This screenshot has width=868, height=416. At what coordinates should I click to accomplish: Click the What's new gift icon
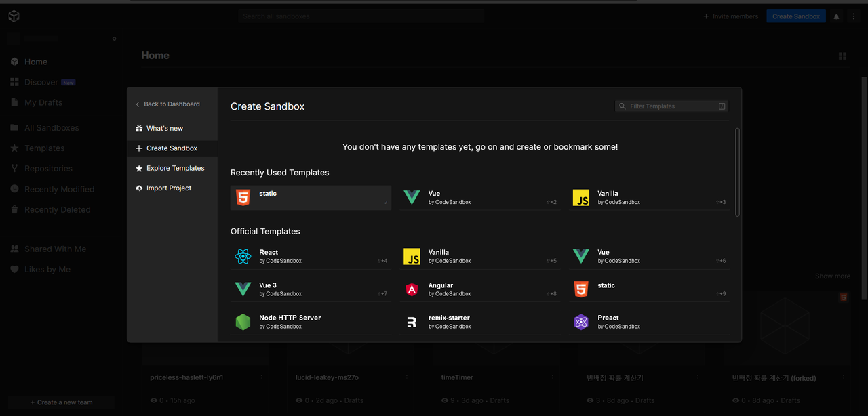click(x=139, y=128)
